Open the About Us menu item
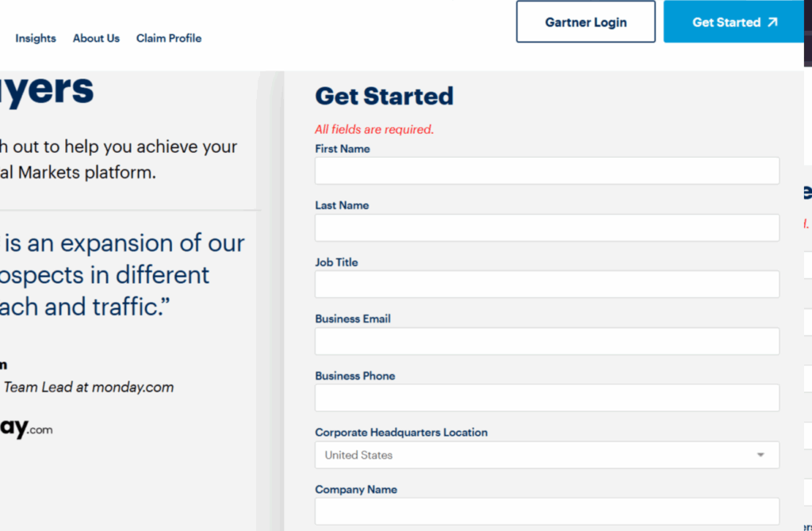The height and width of the screenshot is (531, 812). (96, 38)
